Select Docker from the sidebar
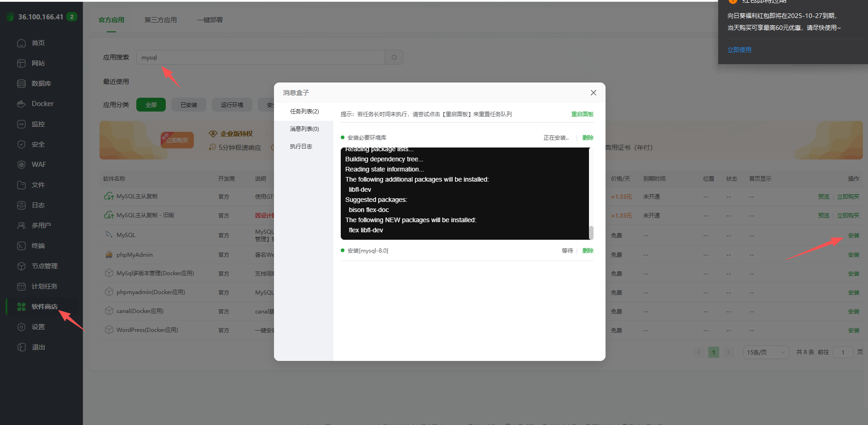The image size is (868, 425). pyautogui.click(x=42, y=104)
